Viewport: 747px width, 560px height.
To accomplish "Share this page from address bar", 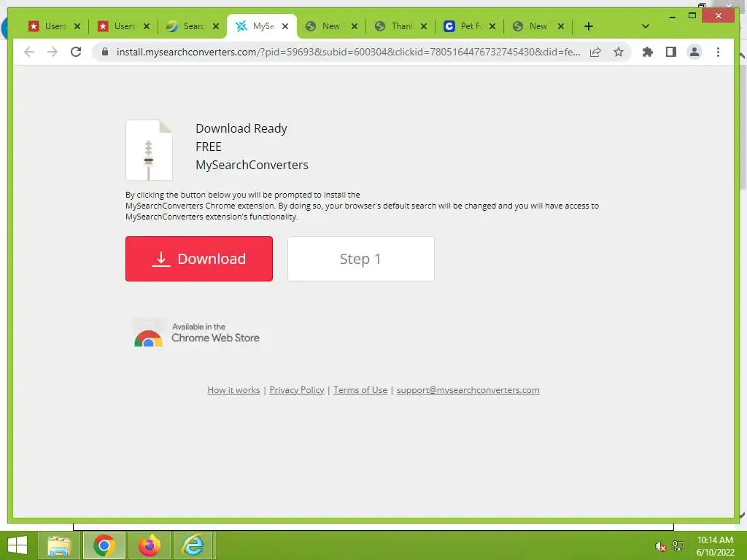I will 595,52.
